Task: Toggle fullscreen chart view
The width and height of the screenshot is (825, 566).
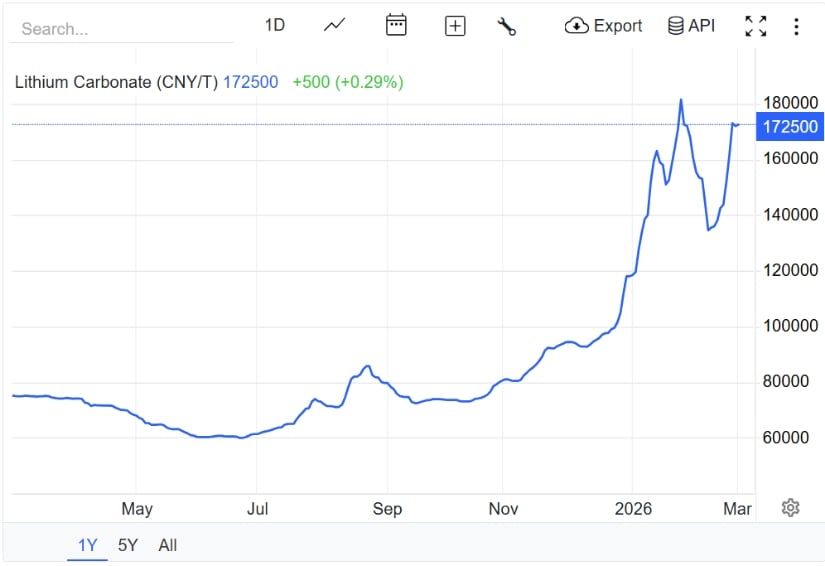Action: pos(756,26)
